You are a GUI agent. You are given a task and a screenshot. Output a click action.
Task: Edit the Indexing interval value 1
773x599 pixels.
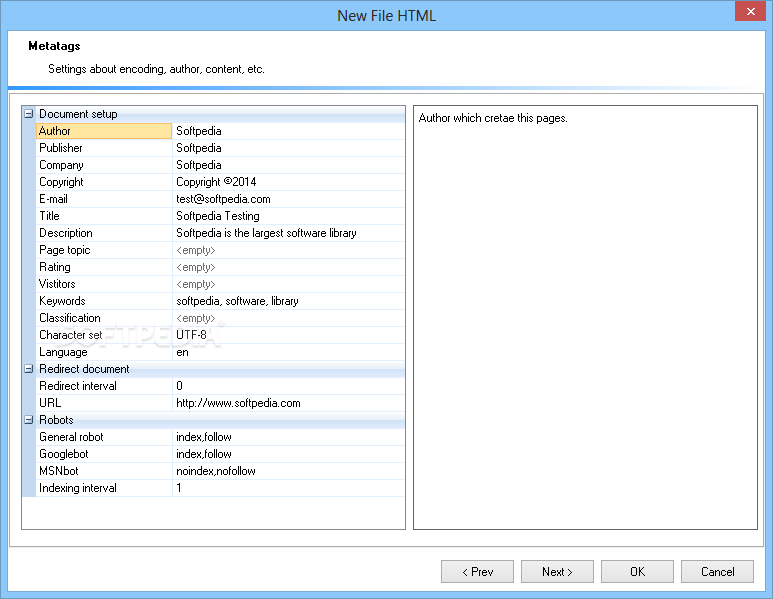click(288, 488)
